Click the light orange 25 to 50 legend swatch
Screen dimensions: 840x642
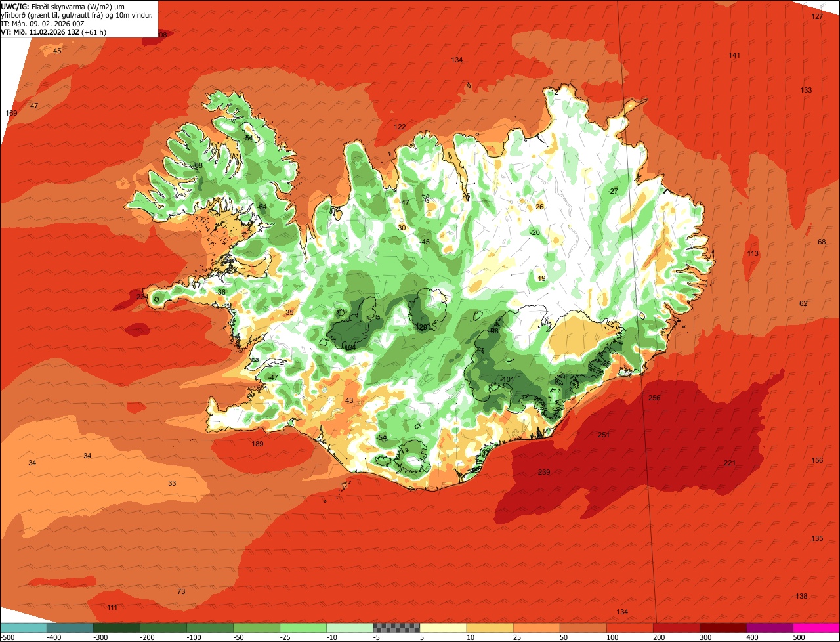point(536,628)
